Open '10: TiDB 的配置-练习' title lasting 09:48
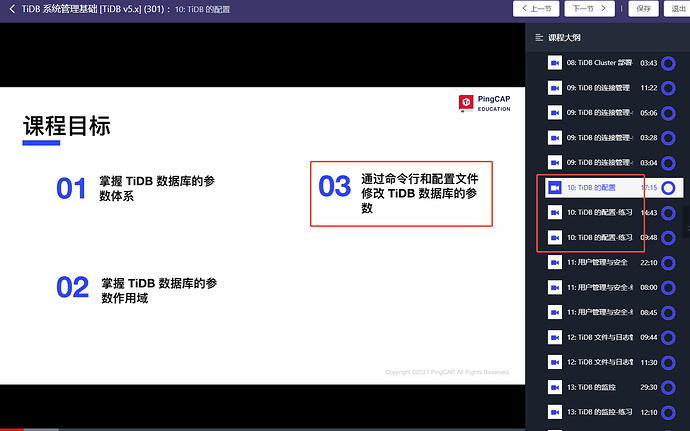This screenshot has height=431, width=690. click(599, 238)
